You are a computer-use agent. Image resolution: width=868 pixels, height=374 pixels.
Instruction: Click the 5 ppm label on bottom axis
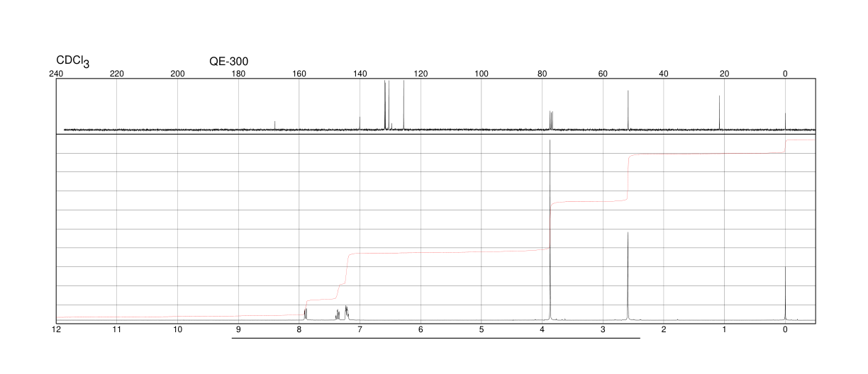tap(482, 329)
